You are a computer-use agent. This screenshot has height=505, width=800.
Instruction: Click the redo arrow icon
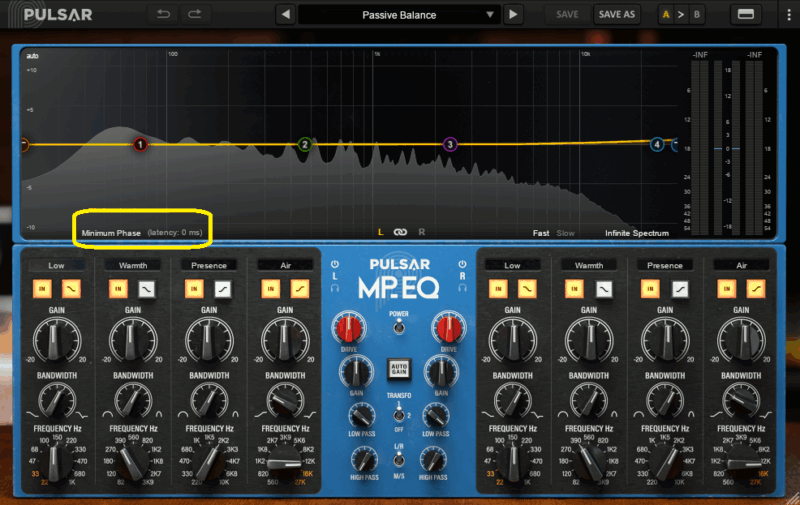pyautogui.click(x=194, y=14)
